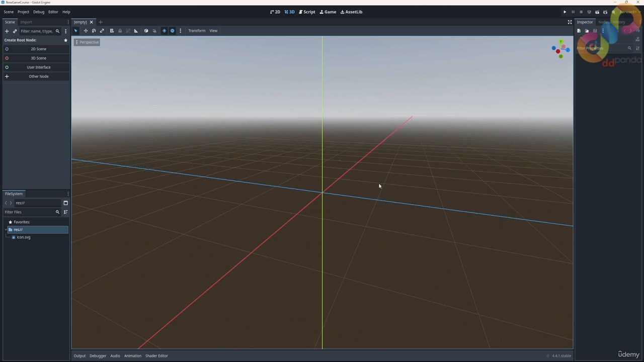
Task: Close the [empty] scene tab
Action: tap(91, 22)
